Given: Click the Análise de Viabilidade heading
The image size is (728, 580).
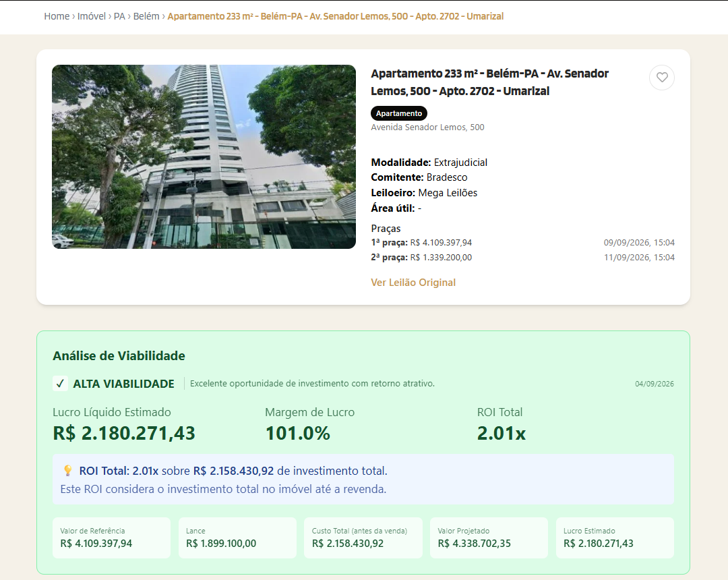Looking at the screenshot, I should [119, 355].
